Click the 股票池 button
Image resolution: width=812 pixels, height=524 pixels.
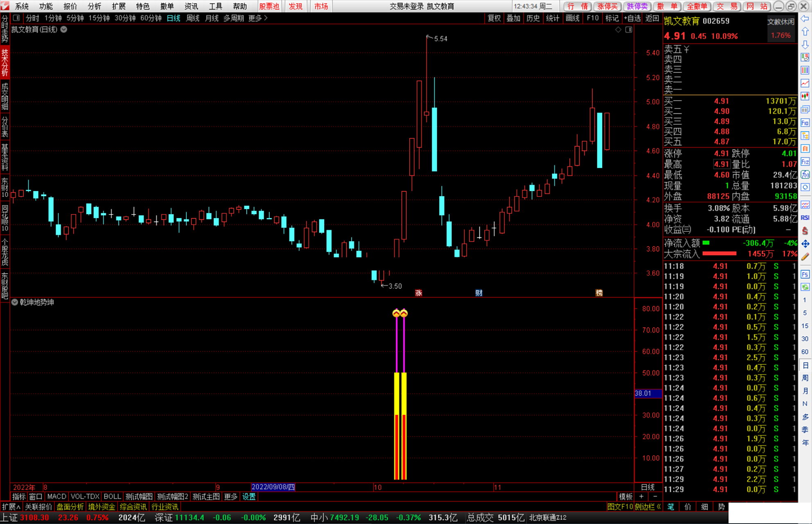(x=269, y=6)
